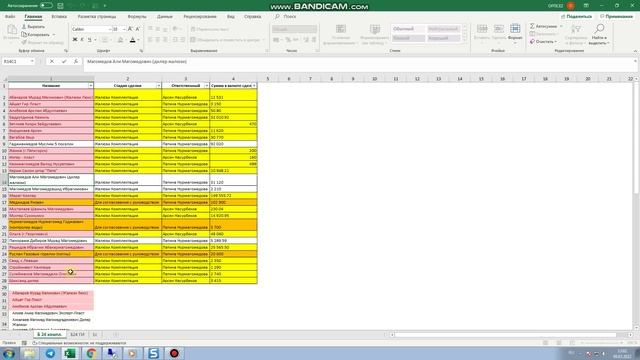
Task: Open filter dropdown for Сумма в валюте column
Action: pyautogui.click(x=254, y=86)
